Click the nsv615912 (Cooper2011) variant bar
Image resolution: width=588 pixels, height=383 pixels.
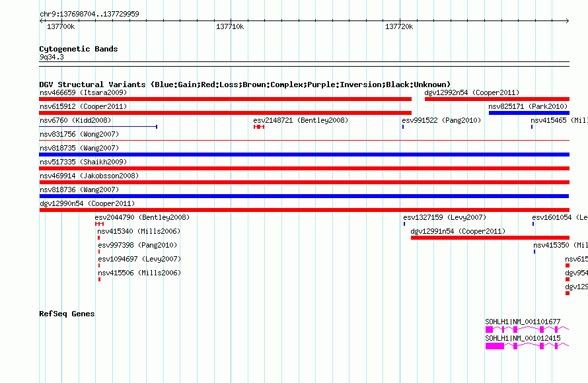225,113
